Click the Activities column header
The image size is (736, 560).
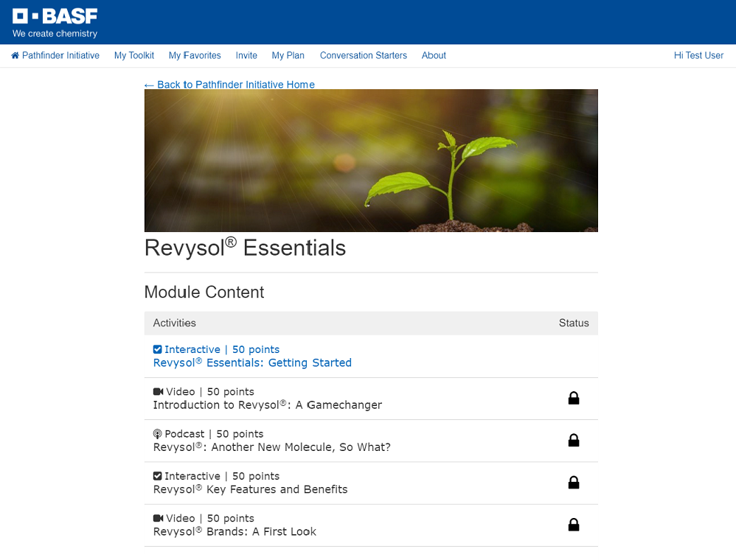[x=175, y=323]
